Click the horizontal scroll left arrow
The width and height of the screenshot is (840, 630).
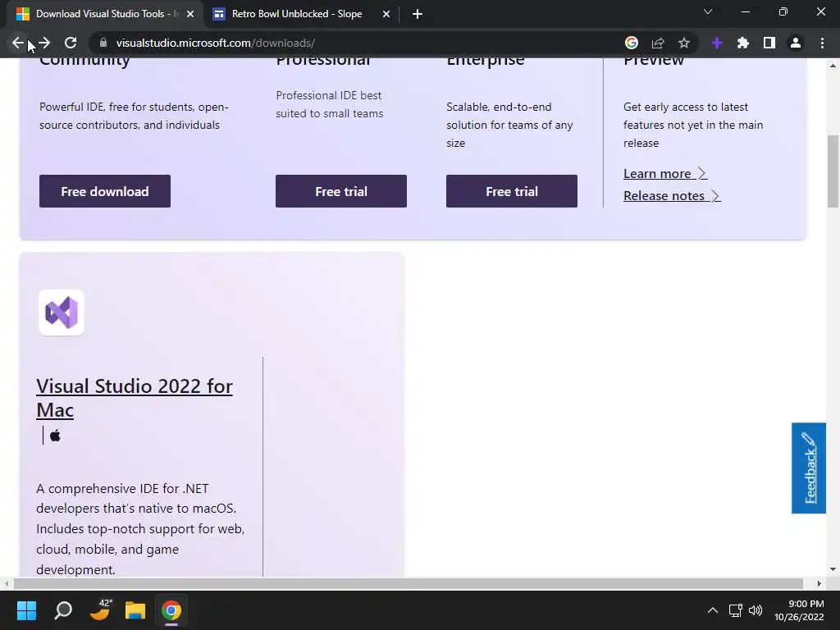6,583
